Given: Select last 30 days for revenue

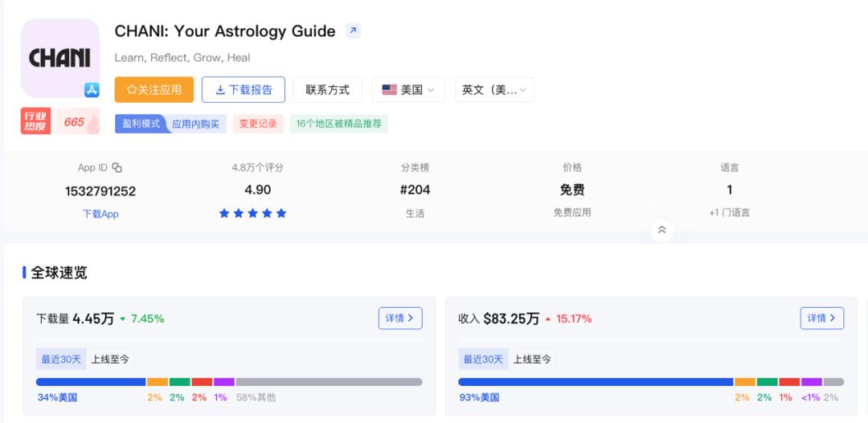Looking at the screenshot, I should [x=483, y=359].
